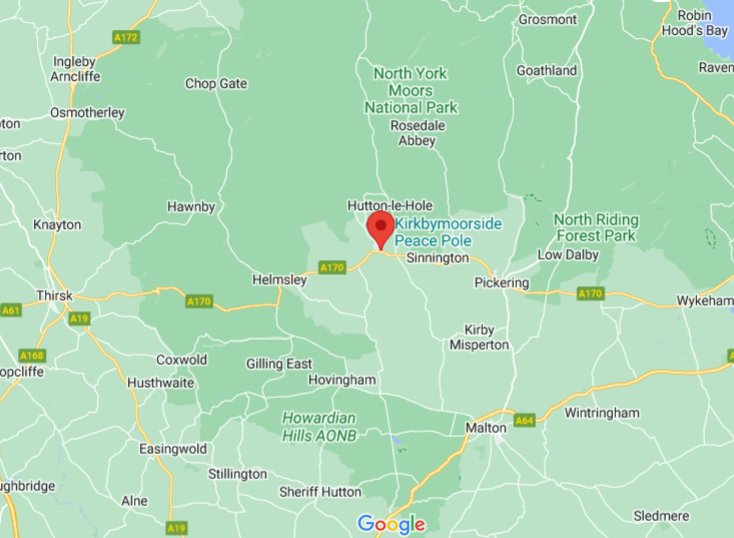734x538 pixels.
Task: Select the A170 badge east of Pickering
Action: (590, 294)
